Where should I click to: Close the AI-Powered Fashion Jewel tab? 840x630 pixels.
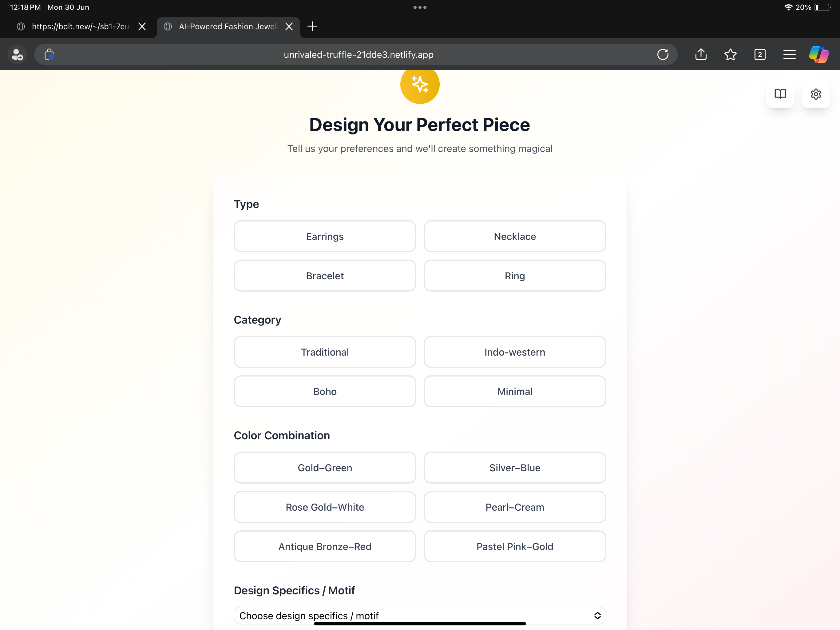pos(289,26)
